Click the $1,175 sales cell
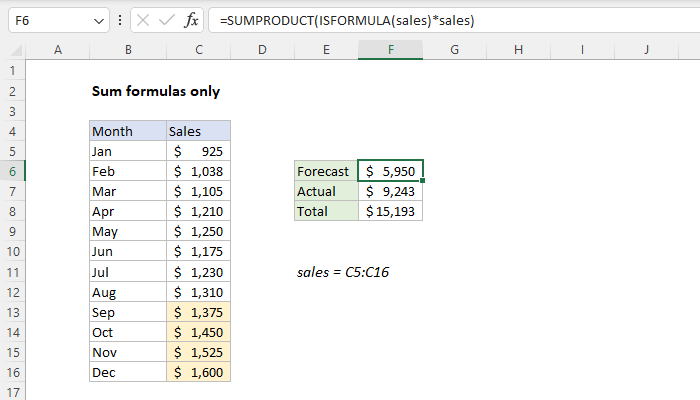The width and height of the screenshot is (700, 400). pyautogui.click(x=199, y=252)
